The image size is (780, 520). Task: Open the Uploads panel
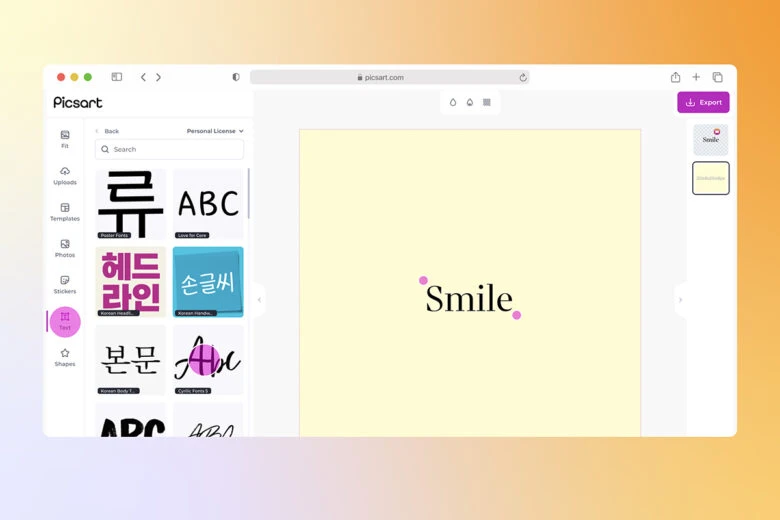[x=65, y=175]
